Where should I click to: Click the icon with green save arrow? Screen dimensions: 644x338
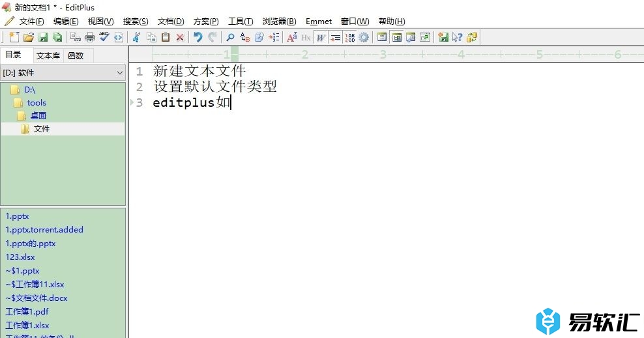coord(443,37)
